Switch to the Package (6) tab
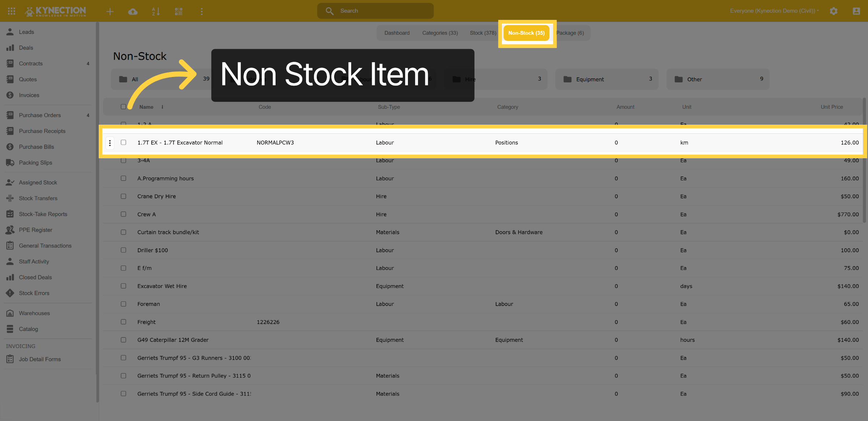This screenshot has width=868, height=421. (570, 33)
